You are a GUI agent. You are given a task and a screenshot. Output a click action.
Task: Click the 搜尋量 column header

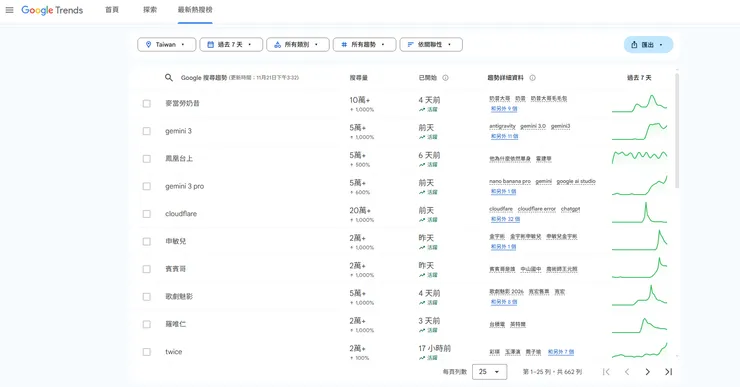tap(358, 78)
